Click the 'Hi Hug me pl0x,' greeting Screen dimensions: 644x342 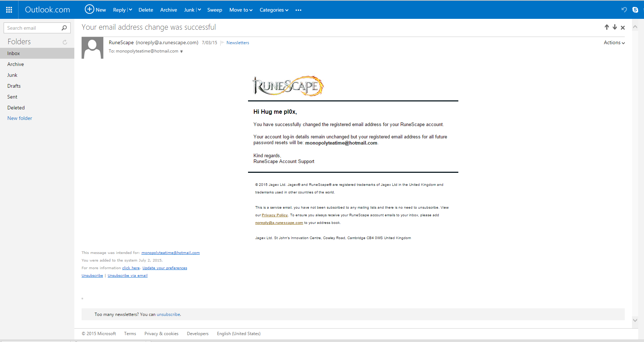pos(275,112)
